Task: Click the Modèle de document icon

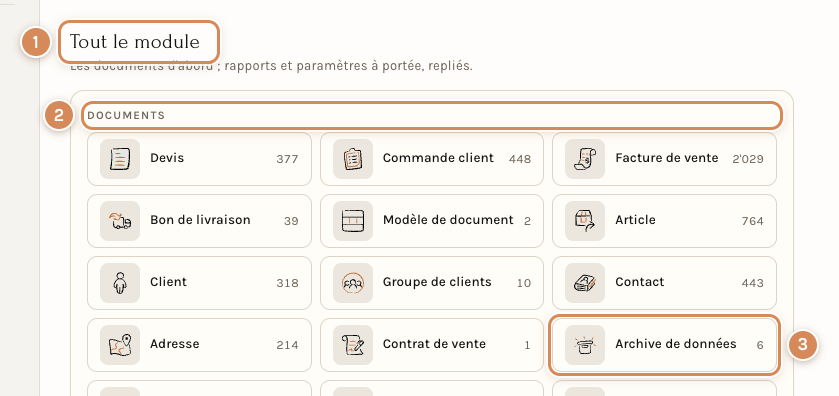Action: tap(353, 221)
